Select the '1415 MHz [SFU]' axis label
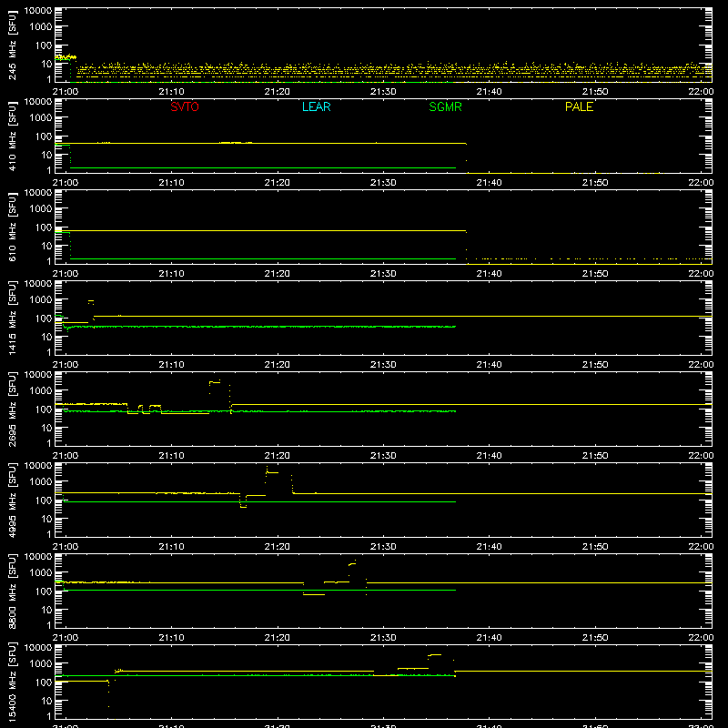Screen dimensions: 728x728 pyautogui.click(x=12, y=318)
